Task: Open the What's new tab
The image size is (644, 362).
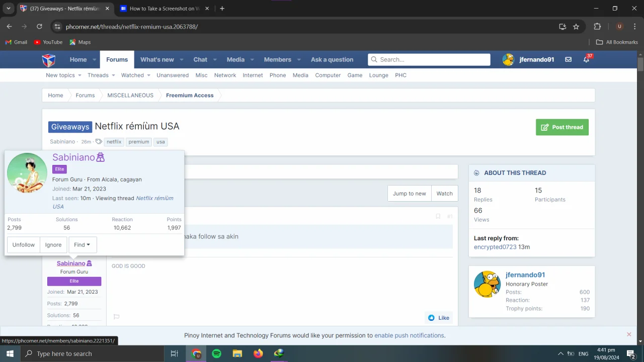Action: coord(157,59)
